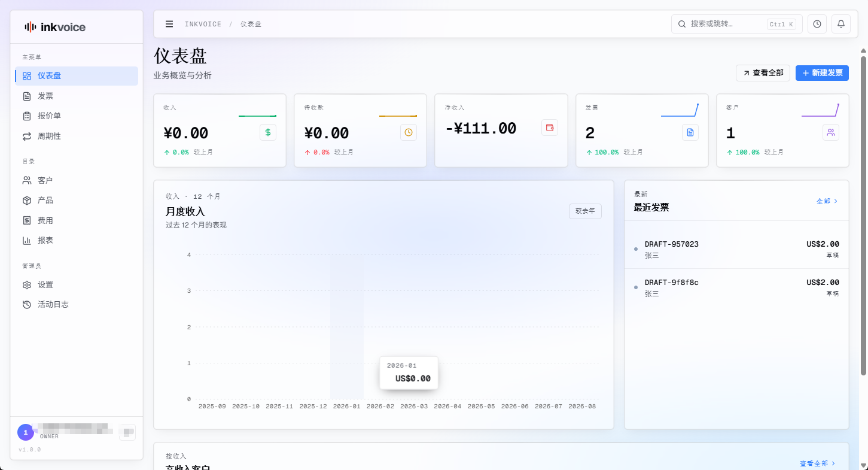Click the button beside the OWNER name
868x470 pixels.
click(127, 432)
